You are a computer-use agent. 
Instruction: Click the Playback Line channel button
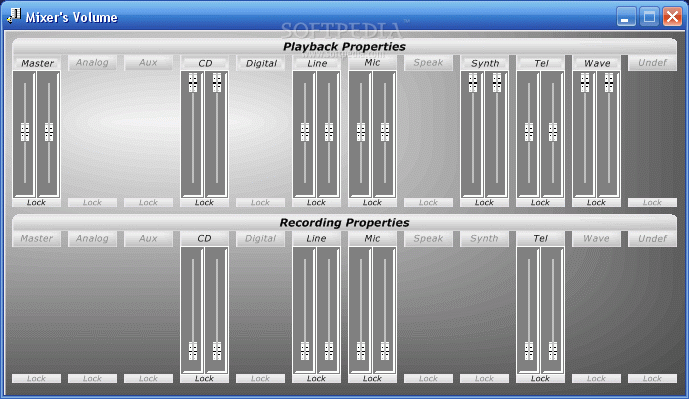[316, 63]
